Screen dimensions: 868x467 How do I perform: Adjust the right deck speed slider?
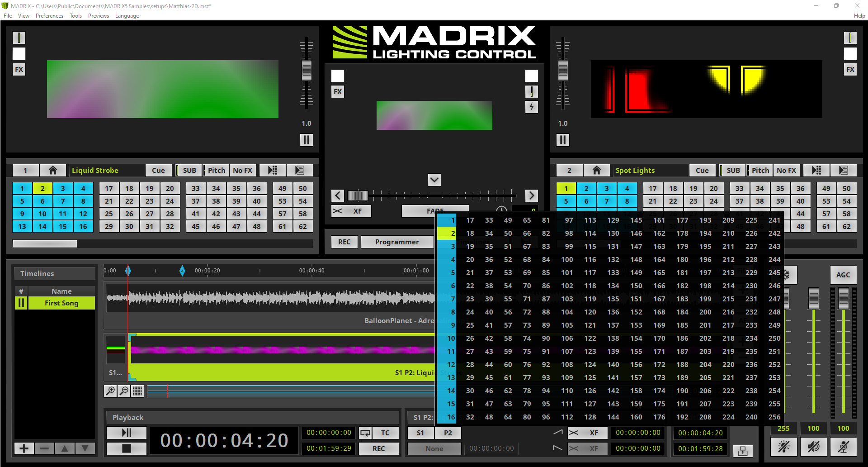point(563,70)
